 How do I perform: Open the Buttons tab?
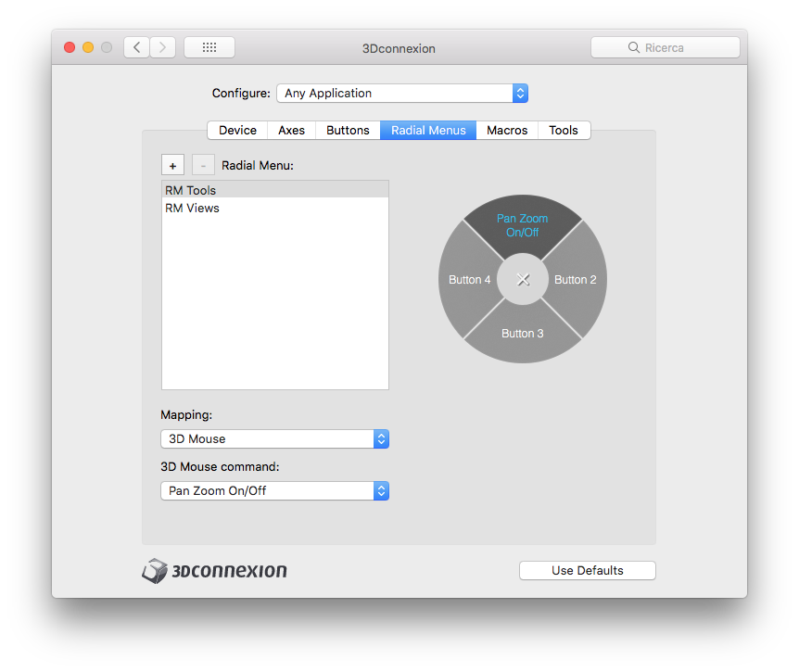[348, 131]
